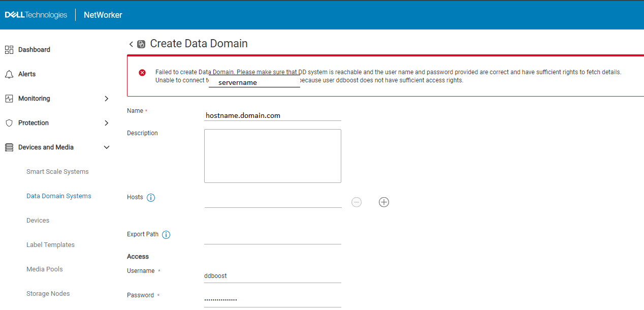The width and height of the screenshot is (644, 310).
Task: Click the Devices and Media stack icon
Action: point(9,147)
